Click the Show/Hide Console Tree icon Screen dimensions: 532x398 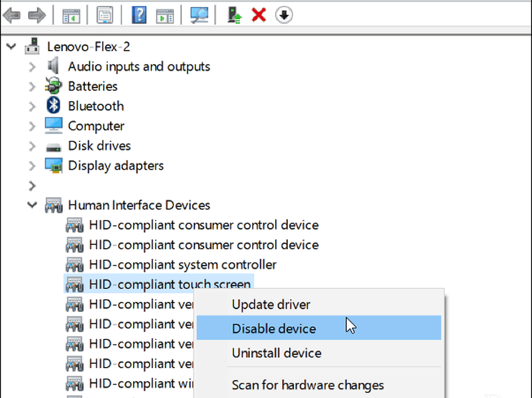(x=71, y=15)
